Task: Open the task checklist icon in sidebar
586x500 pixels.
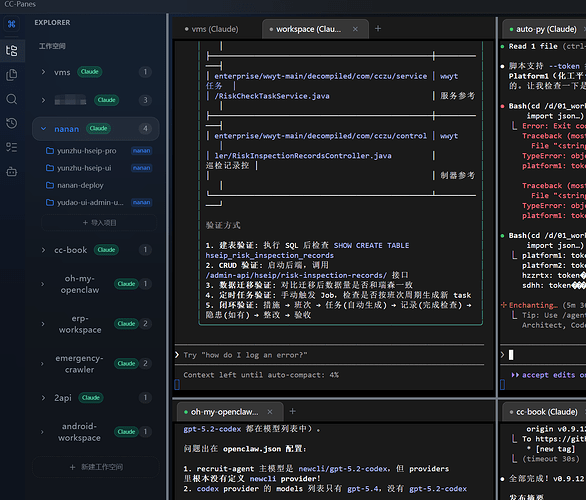Action: tap(12, 147)
